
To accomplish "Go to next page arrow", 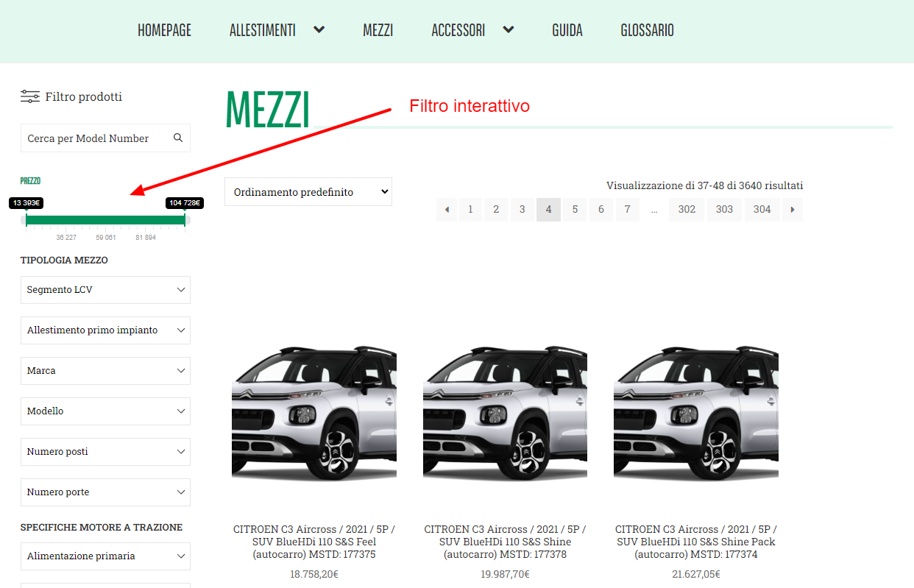I will click(x=792, y=210).
